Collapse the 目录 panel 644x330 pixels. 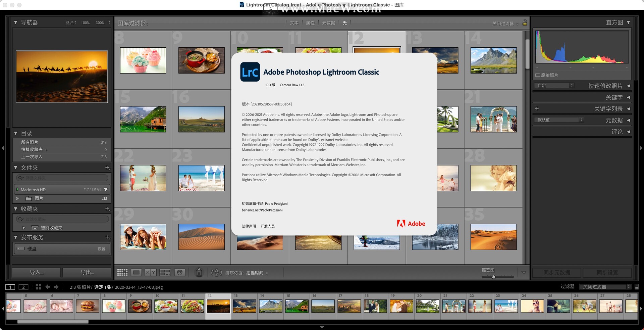coord(15,133)
